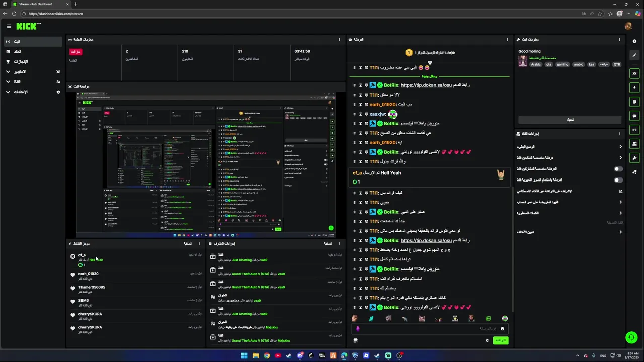The height and width of the screenshot is (362, 644).
Task: Click the green indicator on the stream preview
Action: tap(331, 228)
